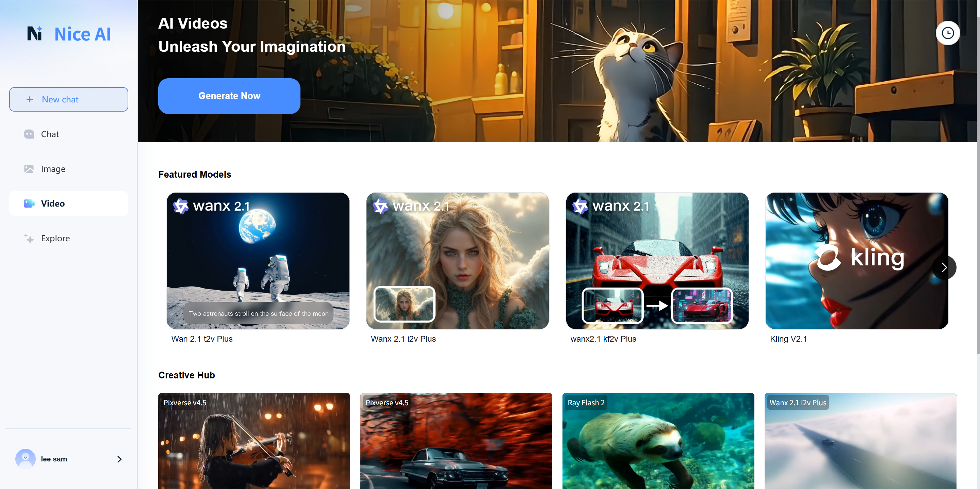Show next featured models with arrow

(944, 267)
